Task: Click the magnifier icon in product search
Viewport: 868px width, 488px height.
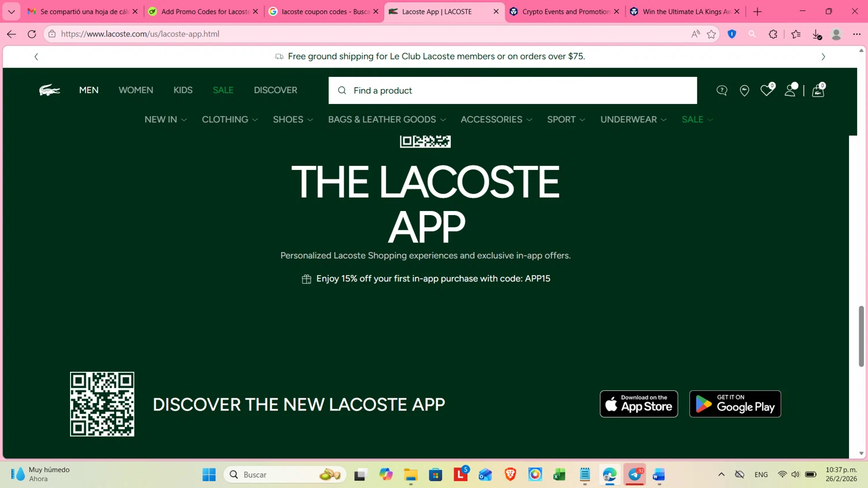Action: (x=342, y=91)
